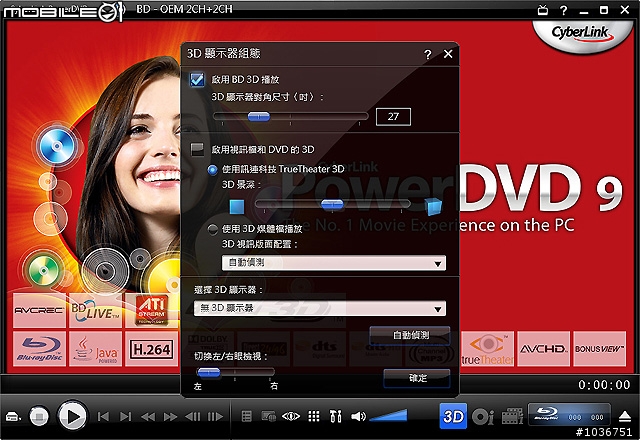Screen dimensions: 640x440
Task: Open the TV mode icon in title bar
Action: [x=542, y=10]
